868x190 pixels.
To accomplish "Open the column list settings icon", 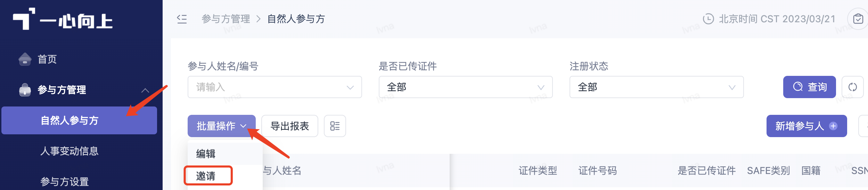I will tap(335, 126).
